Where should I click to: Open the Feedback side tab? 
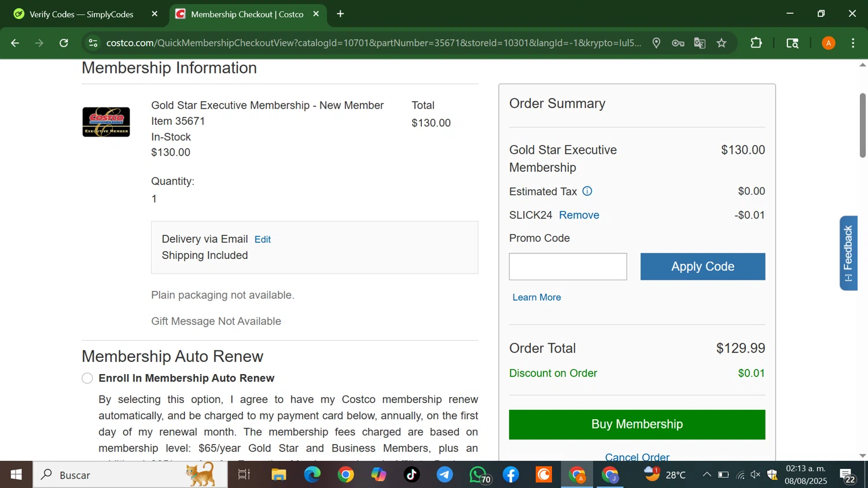pos(848,253)
